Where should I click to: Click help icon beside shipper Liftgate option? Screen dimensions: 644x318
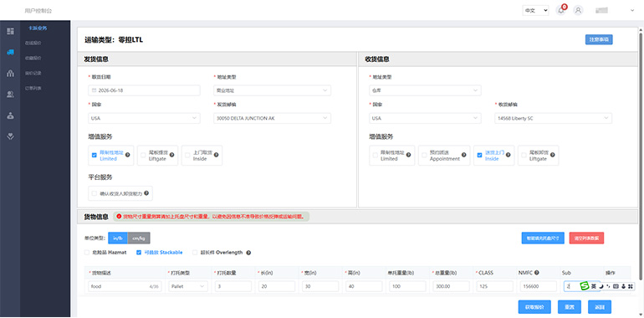tap(171, 155)
